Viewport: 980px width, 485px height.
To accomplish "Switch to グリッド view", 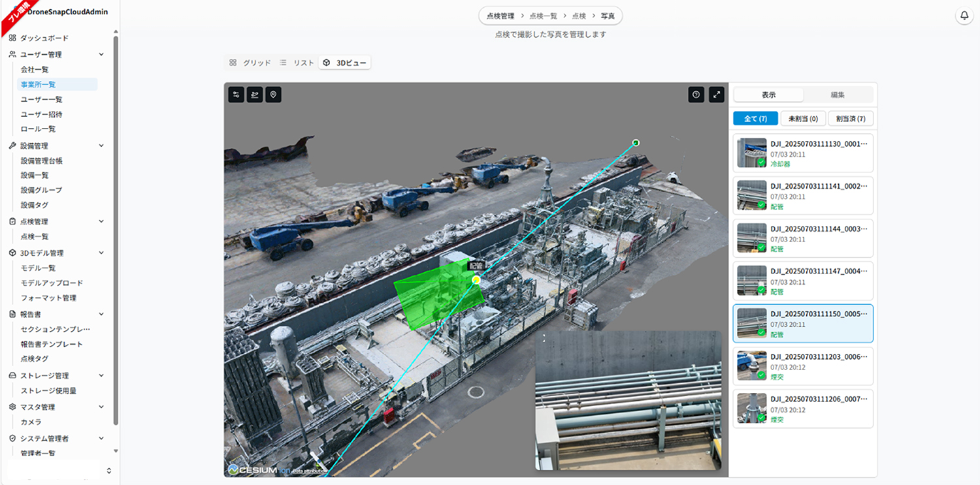I will point(250,63).
